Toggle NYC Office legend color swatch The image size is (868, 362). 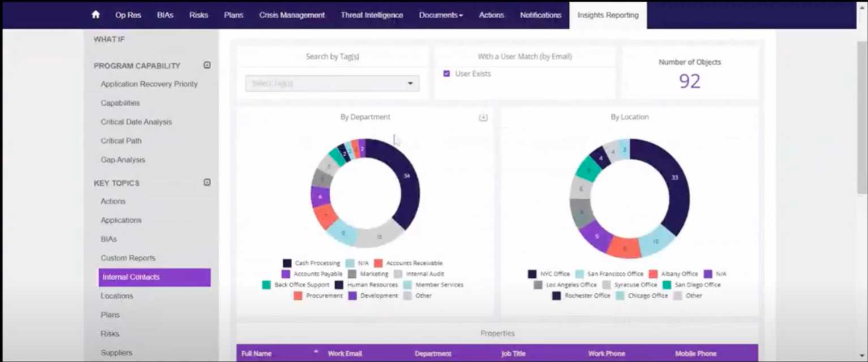[x=532, y=274]
